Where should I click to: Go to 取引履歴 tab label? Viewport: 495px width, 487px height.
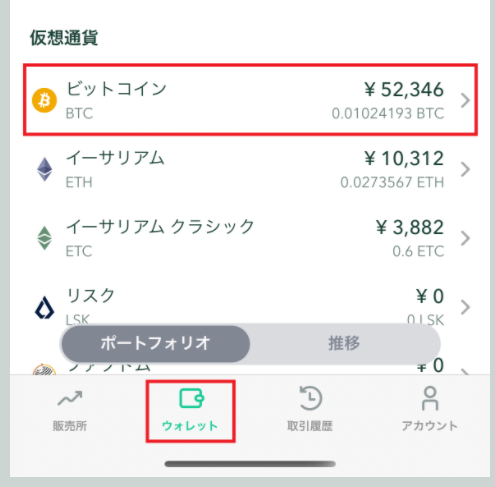pos(310,426)
